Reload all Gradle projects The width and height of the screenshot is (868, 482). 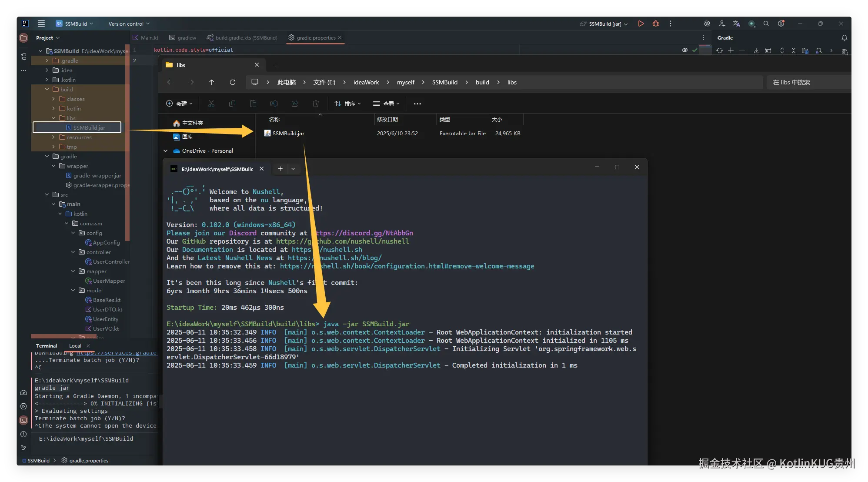click(720, 50)
